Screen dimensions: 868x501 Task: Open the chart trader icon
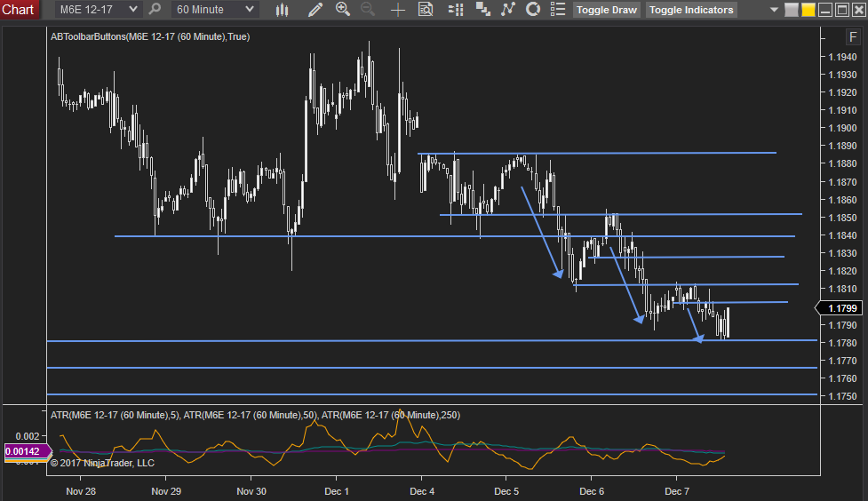click(x=456, y=10)
